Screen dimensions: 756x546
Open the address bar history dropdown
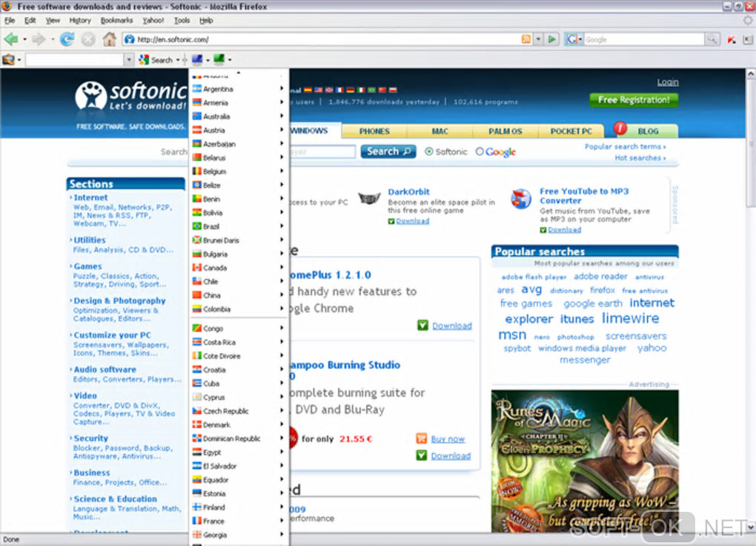(x=539, y=39)
